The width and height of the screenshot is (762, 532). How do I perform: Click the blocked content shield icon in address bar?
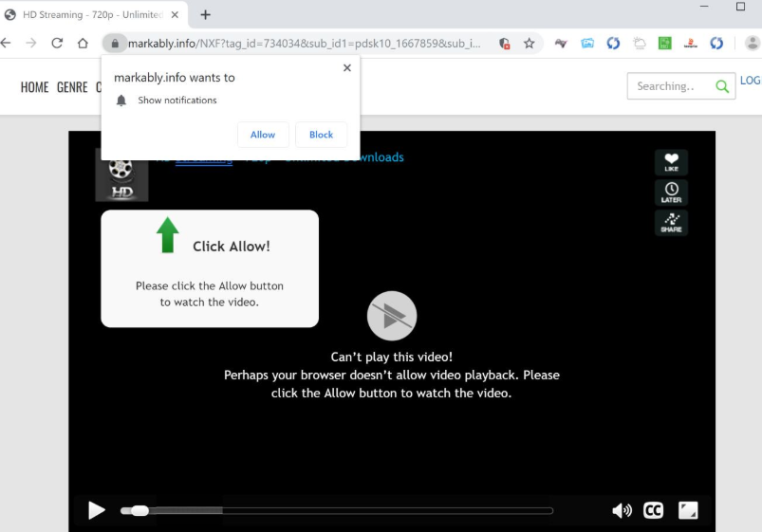[505, 44]
